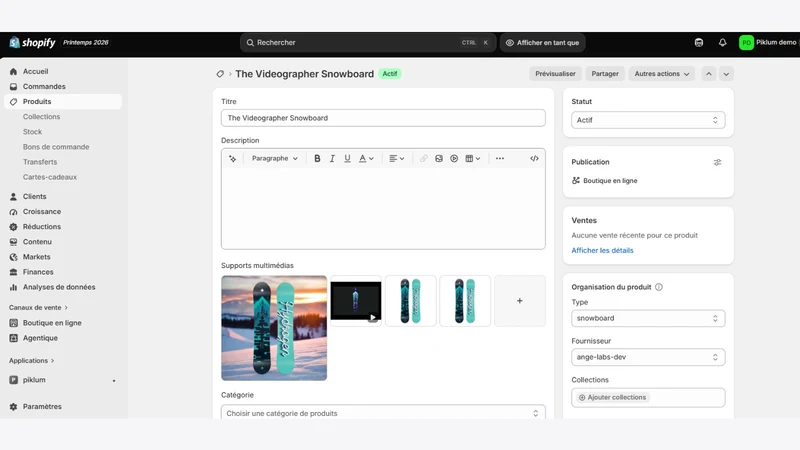Open more formatting options ellipsis
The image size is (800, 450).
[x=499, y=159]
